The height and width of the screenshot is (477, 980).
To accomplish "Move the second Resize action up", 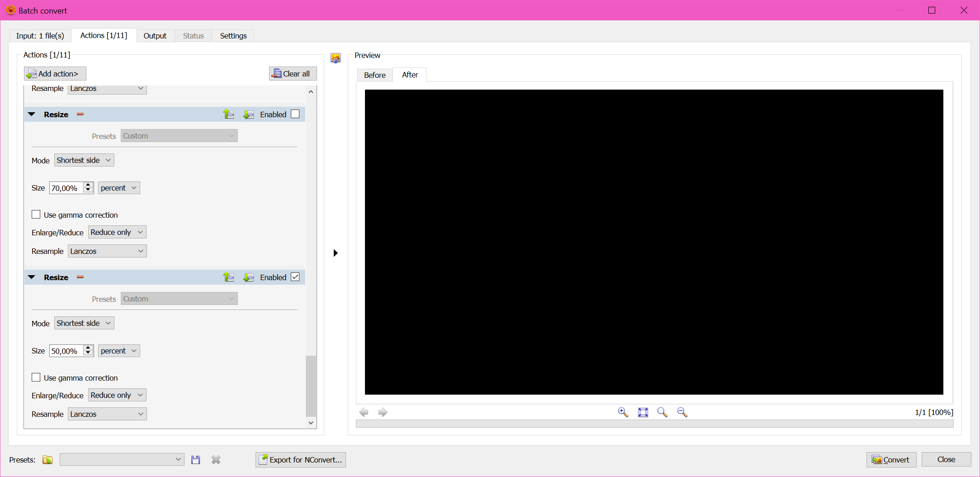I will pyautogui.click(x=228, y=277).
